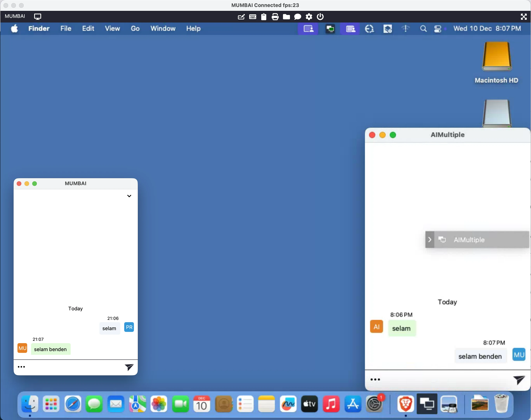
Task: Click the monitor icon next to MUMBAI label
Action: point(38,16)
